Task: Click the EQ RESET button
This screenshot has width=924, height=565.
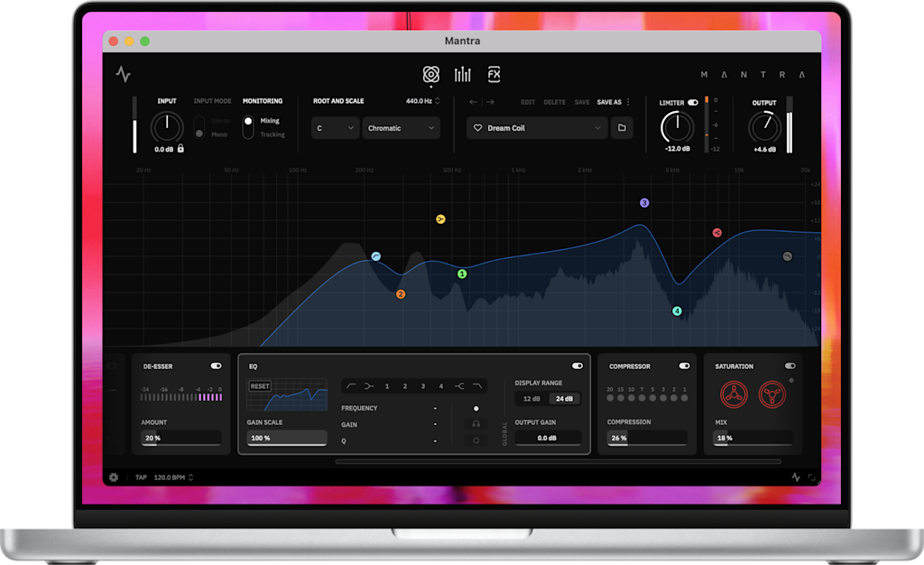Action: click(x=260, y=386)
